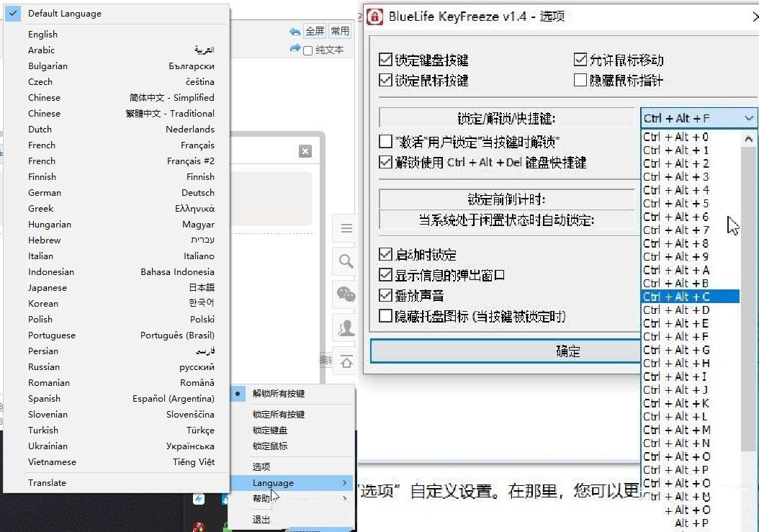Viewport: 759px width, 532px height.
Task: Uncheck the 锁定键盘按键 option
Action: point(386,60)
